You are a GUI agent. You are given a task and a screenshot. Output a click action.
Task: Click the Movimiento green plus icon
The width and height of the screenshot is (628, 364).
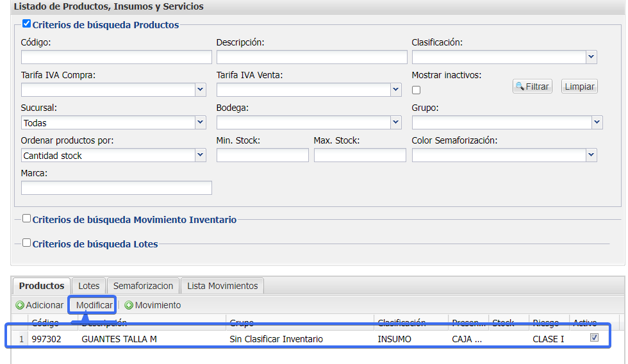pyautogui.click(x=129, y=306)
